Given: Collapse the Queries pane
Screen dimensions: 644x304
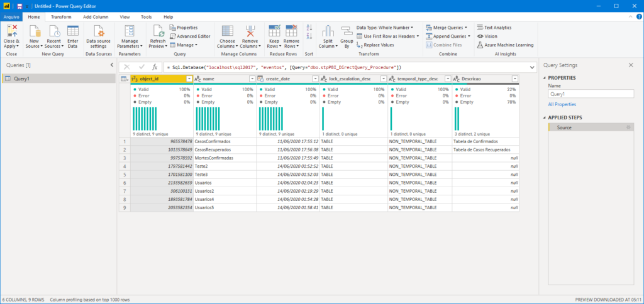Looking at the screenshot, I should pyautogui.click(x=112, y=65).
